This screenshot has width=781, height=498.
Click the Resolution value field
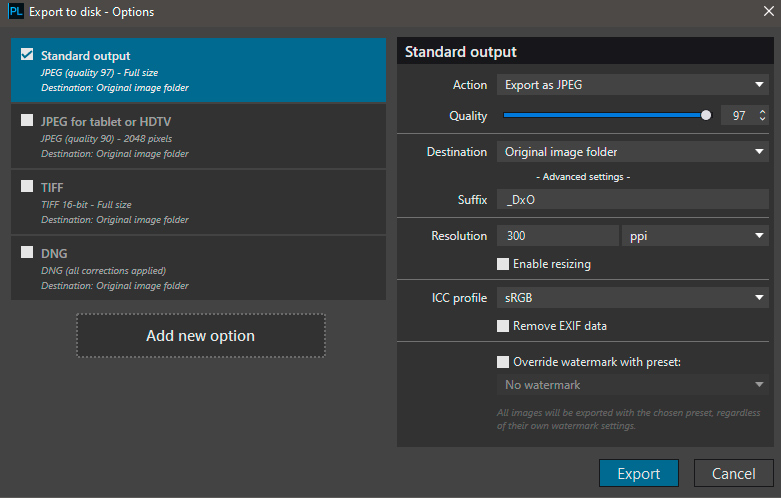point(557,235)
